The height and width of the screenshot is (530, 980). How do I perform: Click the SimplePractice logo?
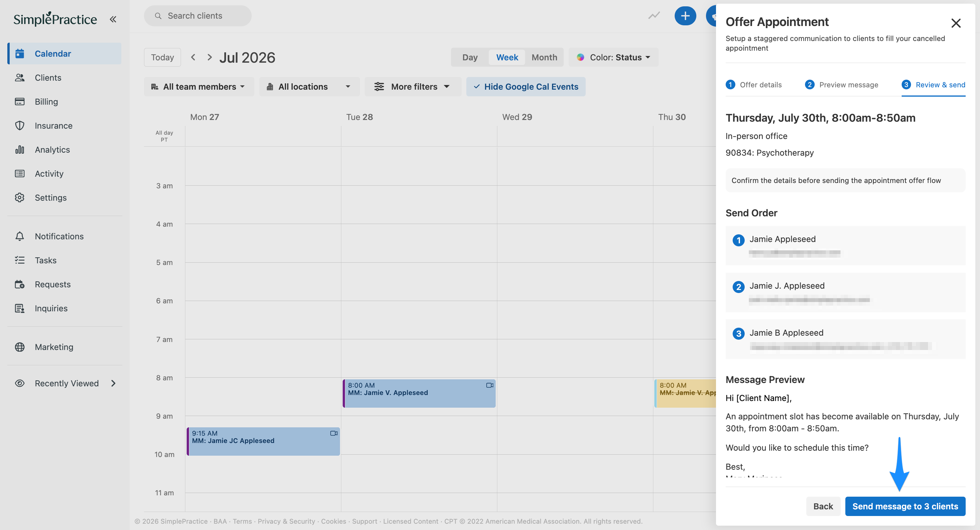pos(55,19)
